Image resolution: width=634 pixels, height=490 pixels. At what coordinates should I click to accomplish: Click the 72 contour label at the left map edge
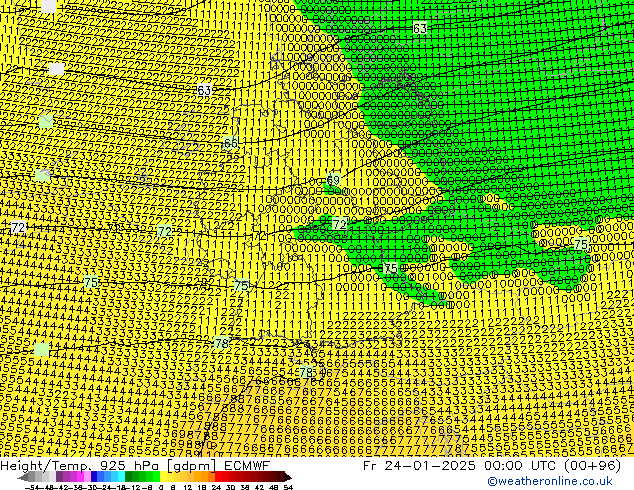click(x=18, y=228)
